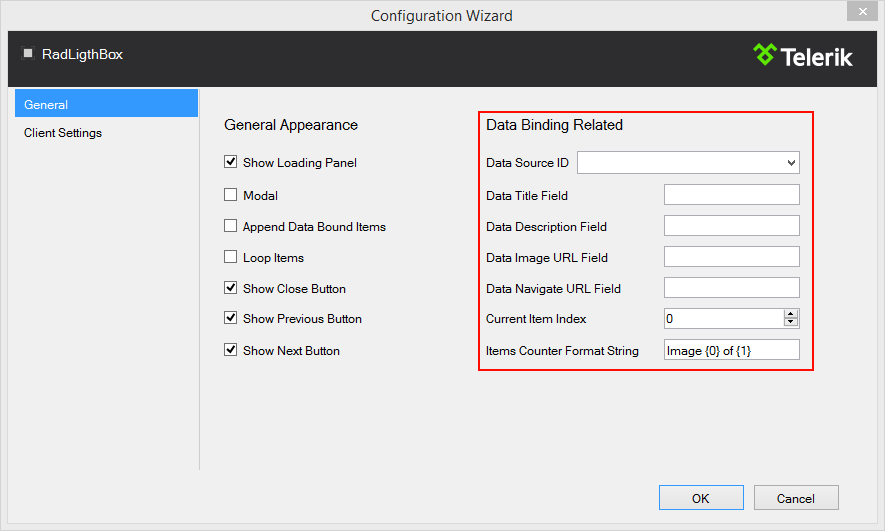Focus Data Navigate URL Field input
Viewport: 885px width, 531px height.
(731, 288)
